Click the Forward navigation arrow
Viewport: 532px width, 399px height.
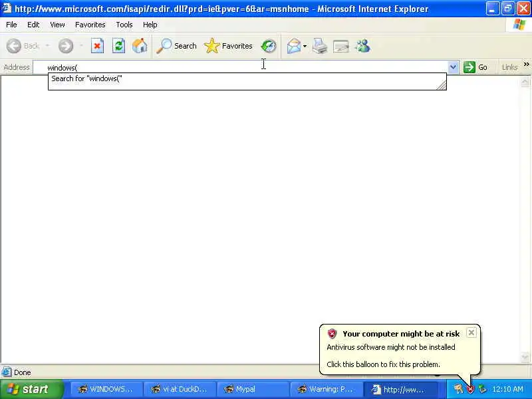tap(65, 46)
